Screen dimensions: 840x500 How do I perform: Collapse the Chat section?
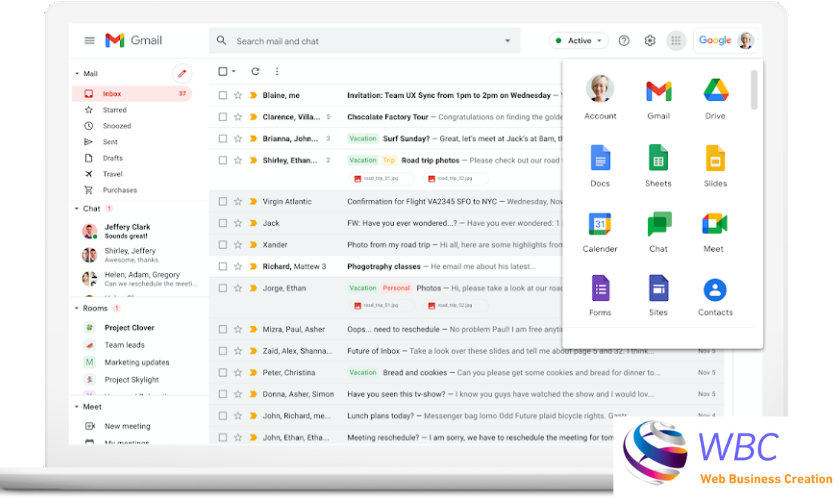point(77,208)
